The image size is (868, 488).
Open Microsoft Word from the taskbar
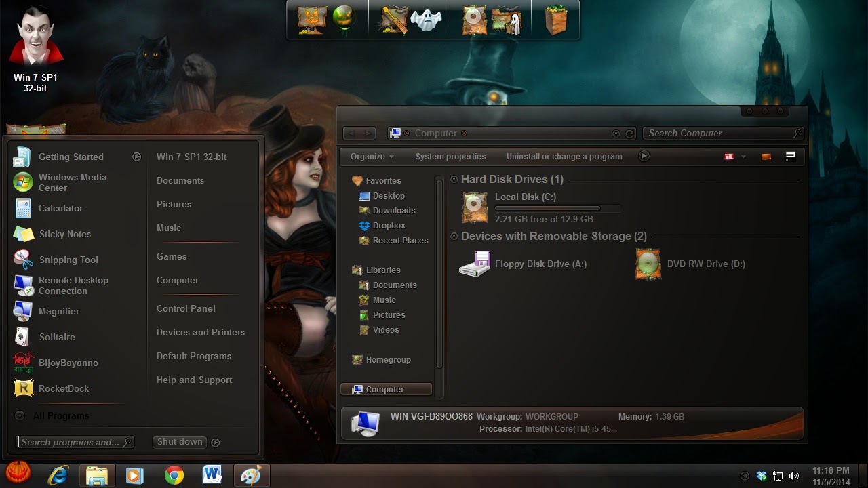pos(212,474)
